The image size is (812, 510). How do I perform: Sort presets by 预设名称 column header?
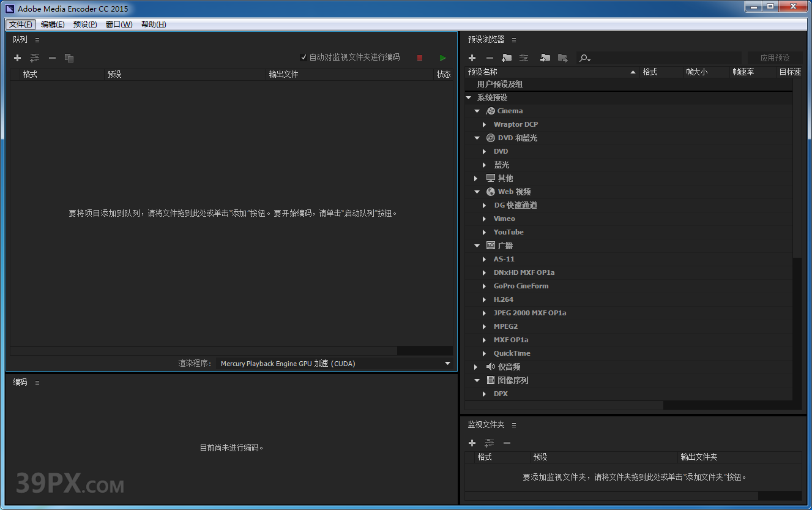coord(552,72)
